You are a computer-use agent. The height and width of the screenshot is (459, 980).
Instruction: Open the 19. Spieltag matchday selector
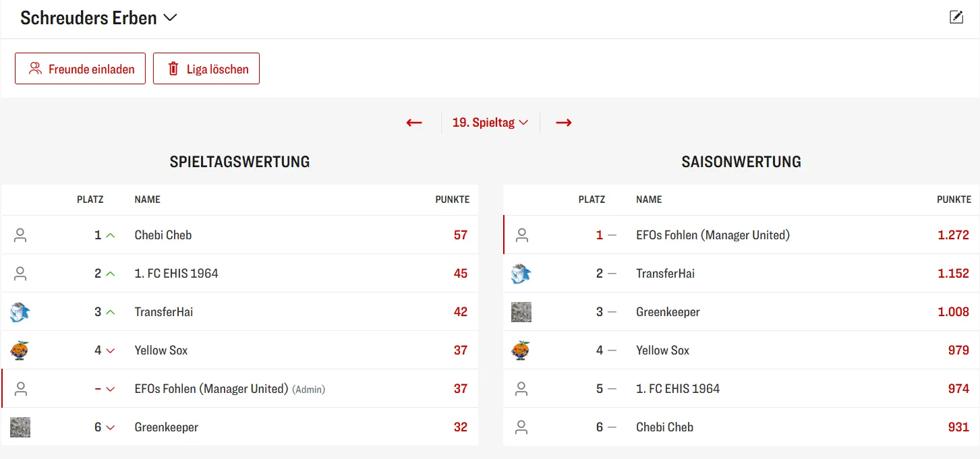[x=490, y=123]
